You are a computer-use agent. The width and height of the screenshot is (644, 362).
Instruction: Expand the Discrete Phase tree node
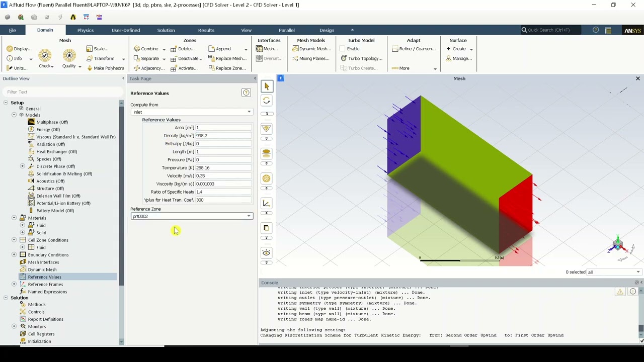pos(22,166)
